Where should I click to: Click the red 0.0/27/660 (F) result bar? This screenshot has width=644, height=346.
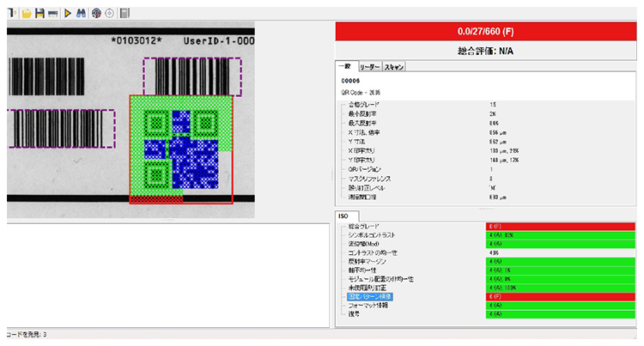(486, 31)
